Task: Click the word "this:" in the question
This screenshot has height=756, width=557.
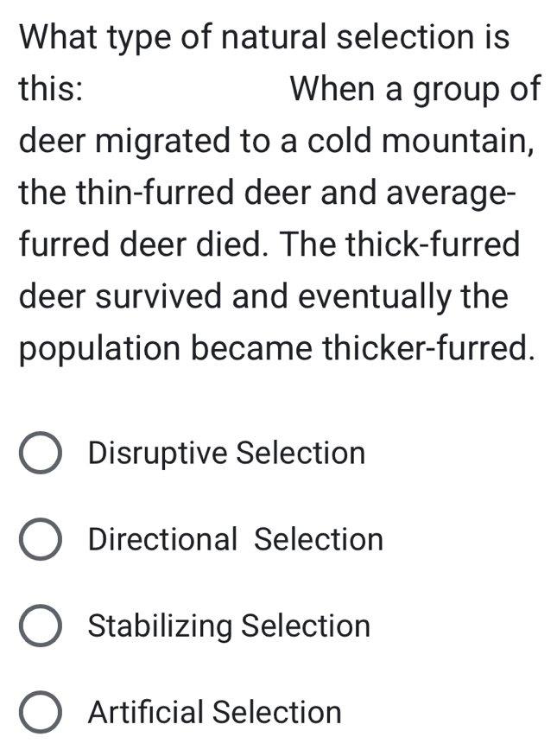Action: [x=51, y=89]
